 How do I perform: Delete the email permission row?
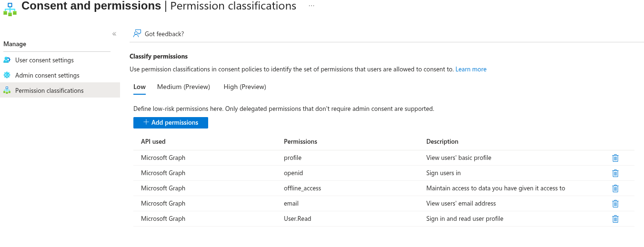pyautogui.click(x=615, y=204)
